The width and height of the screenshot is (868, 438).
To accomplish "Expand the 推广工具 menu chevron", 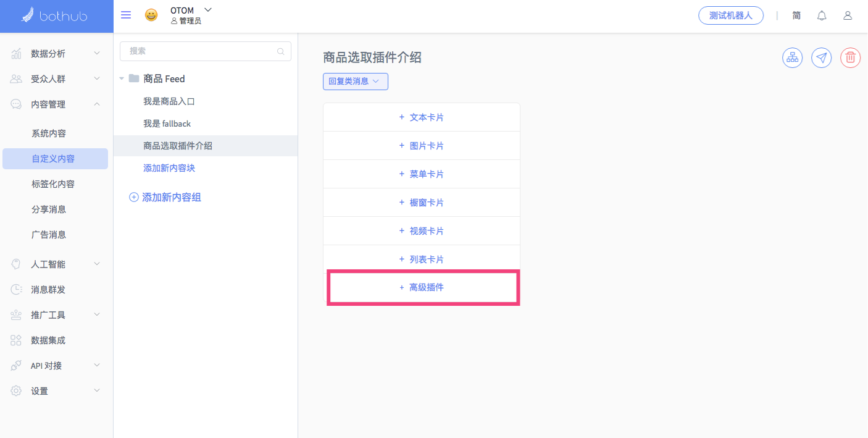I will tap(97, 314).
